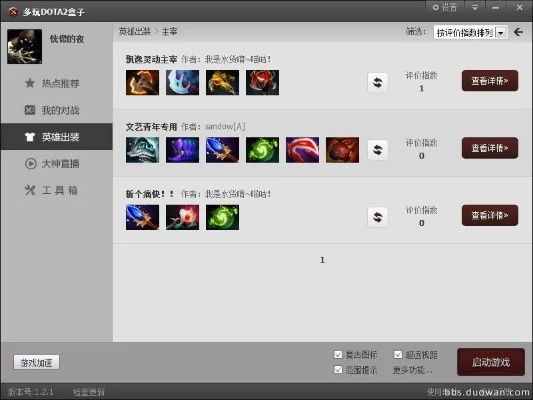The image size is (533, 400).
Task: Click the blue scepter icon in the third build
Action: pos(142,218)
